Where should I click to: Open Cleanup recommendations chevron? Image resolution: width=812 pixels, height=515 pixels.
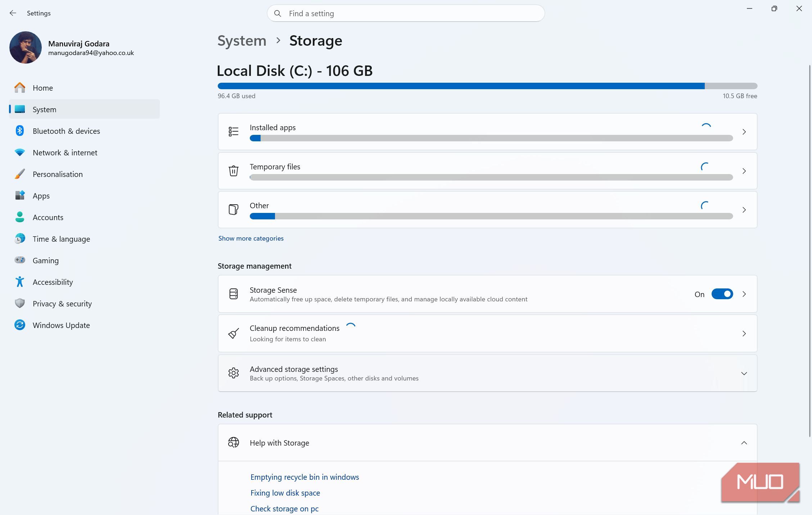744,334
